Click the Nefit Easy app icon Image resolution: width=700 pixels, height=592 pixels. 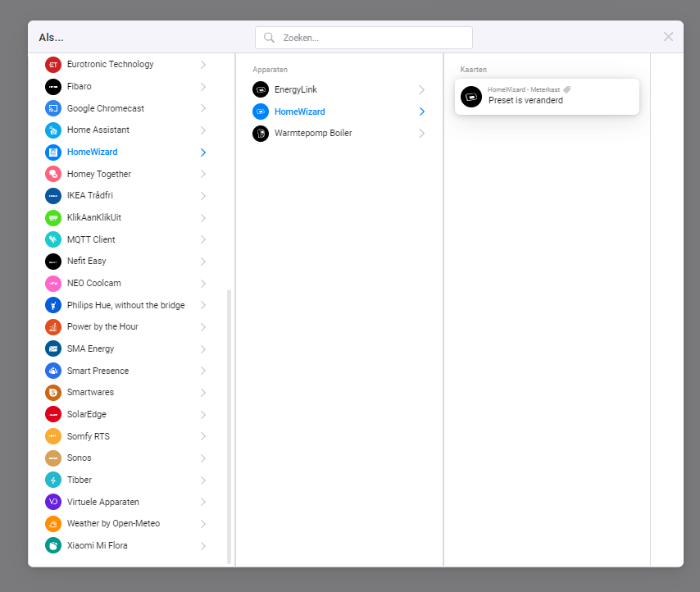53,262
